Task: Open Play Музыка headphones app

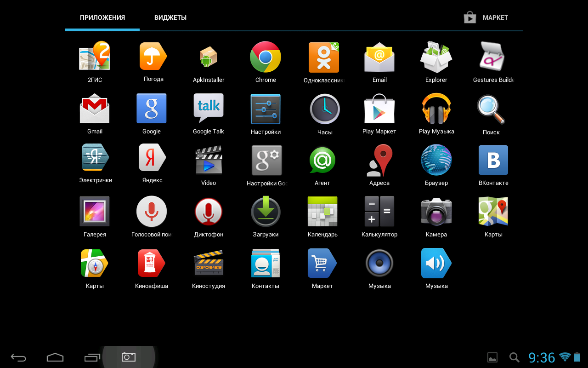Action: 436,109
